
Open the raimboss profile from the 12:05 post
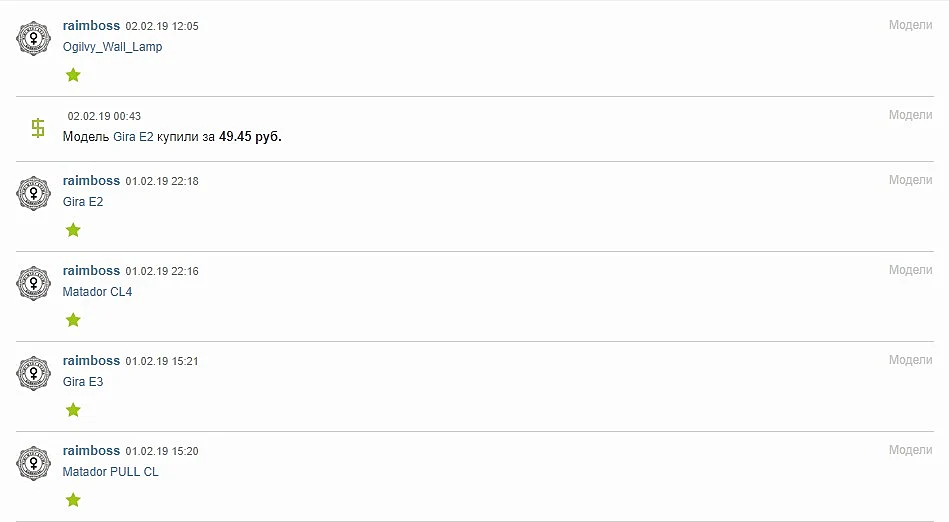coord(91,26)
